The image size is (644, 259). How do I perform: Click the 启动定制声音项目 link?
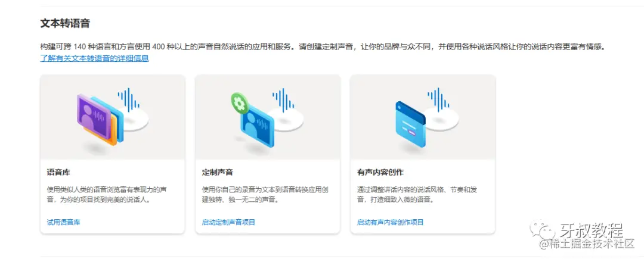(229, 223)
